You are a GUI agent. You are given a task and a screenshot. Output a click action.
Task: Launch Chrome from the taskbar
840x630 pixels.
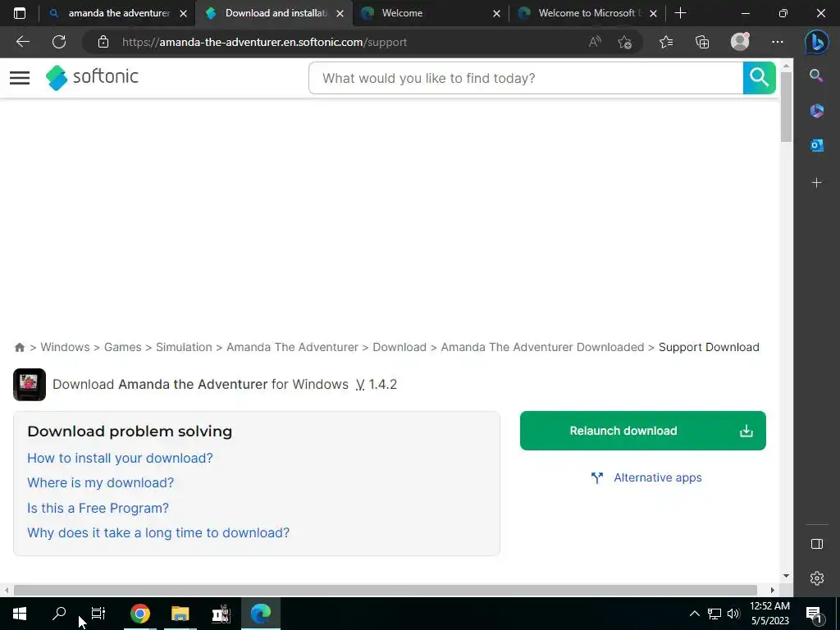[139, 614]
